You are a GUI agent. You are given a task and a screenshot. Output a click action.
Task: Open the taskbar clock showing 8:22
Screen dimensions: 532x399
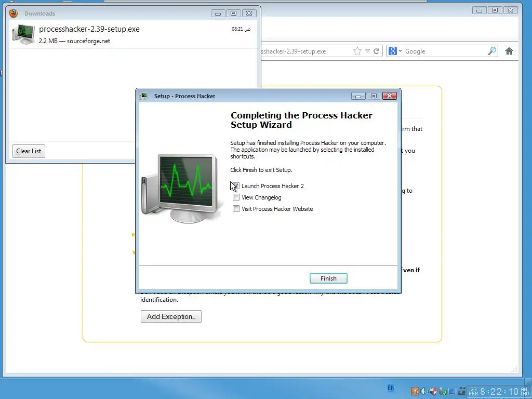coord(498,392)
